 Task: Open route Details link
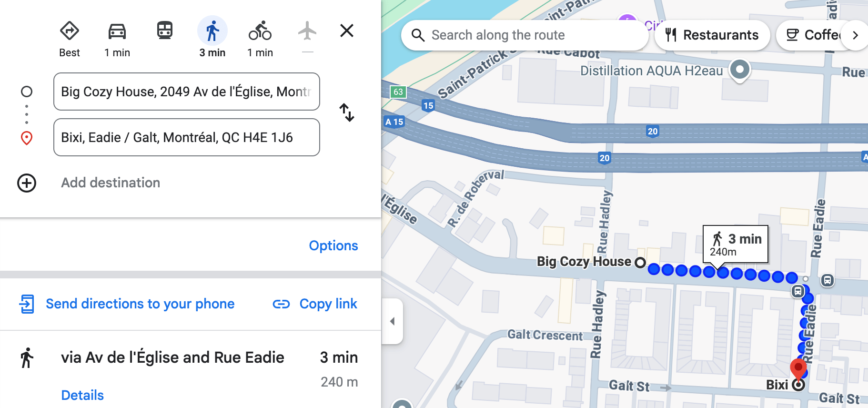click(82, 395)
